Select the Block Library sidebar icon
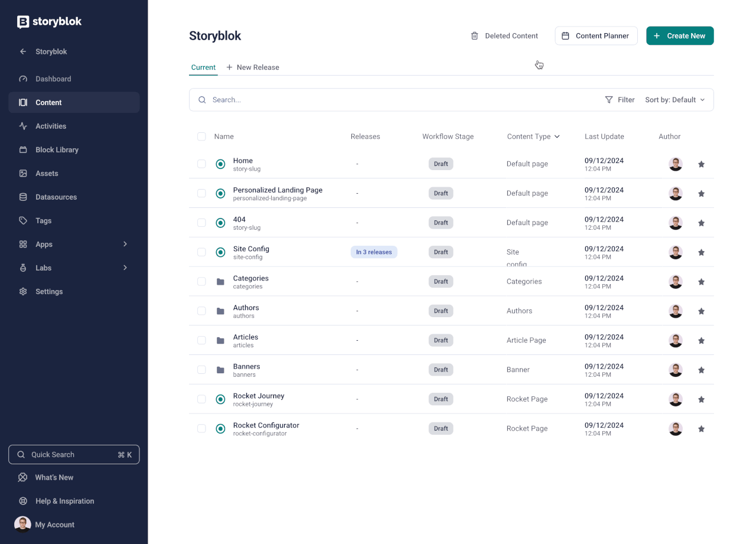 point(22,149)
